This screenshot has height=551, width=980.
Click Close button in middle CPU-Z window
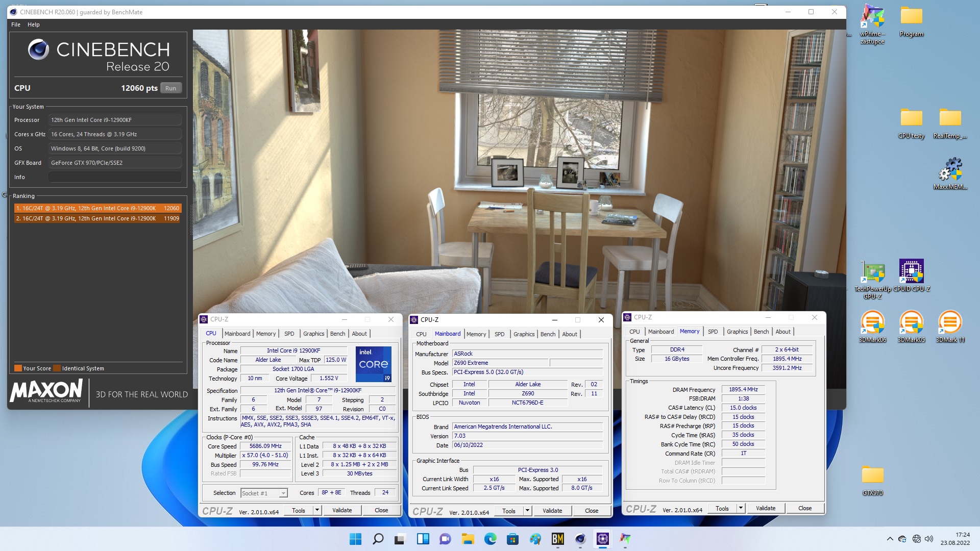[592, 511]
